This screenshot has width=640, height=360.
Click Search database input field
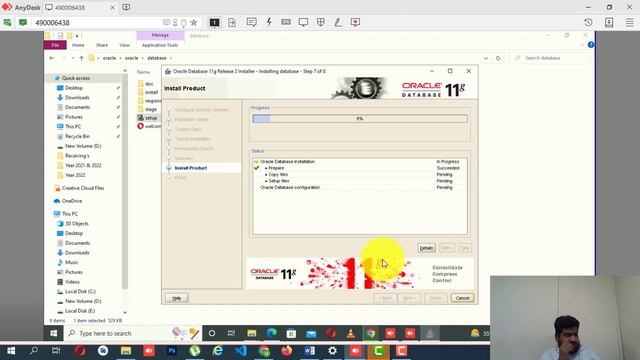pyautogui.click(x=551, y=58)
